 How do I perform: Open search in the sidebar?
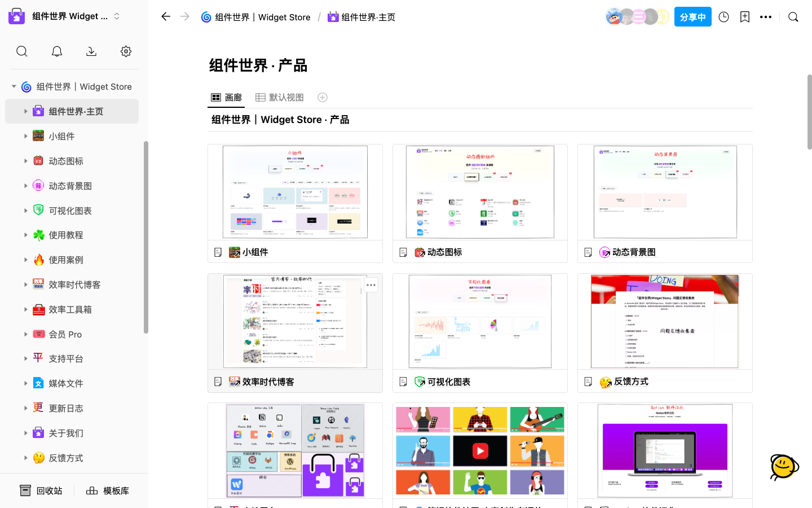click(22, 51)
